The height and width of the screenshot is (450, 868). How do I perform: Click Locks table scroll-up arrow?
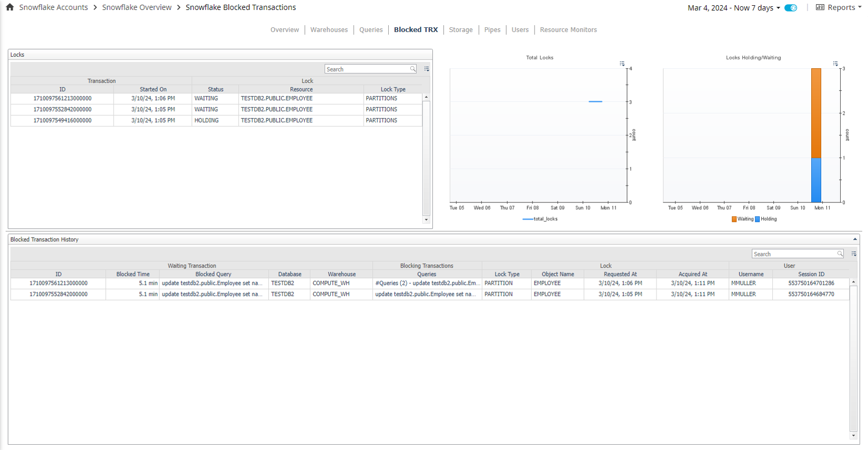click(x=426, y=97)
